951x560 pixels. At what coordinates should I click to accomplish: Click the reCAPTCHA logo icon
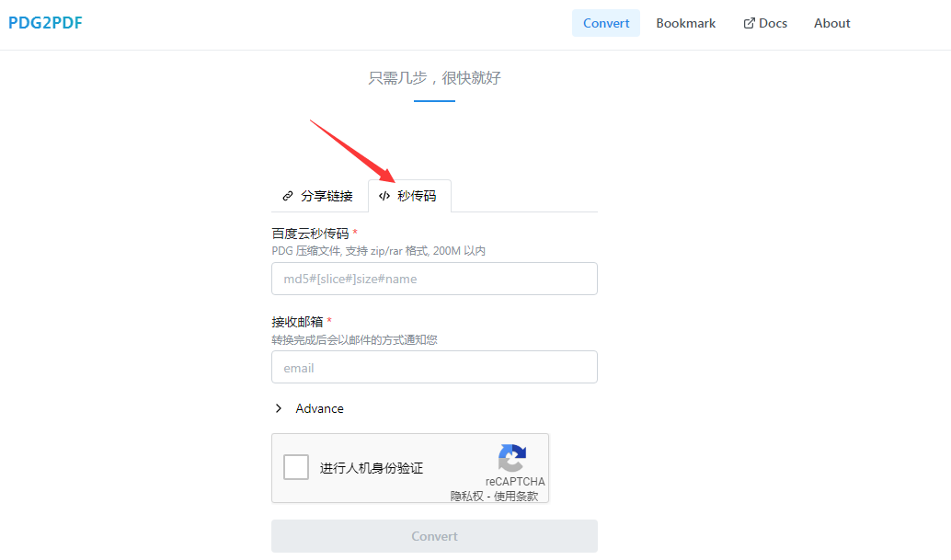pyautogui.click(x=512, y=458)
